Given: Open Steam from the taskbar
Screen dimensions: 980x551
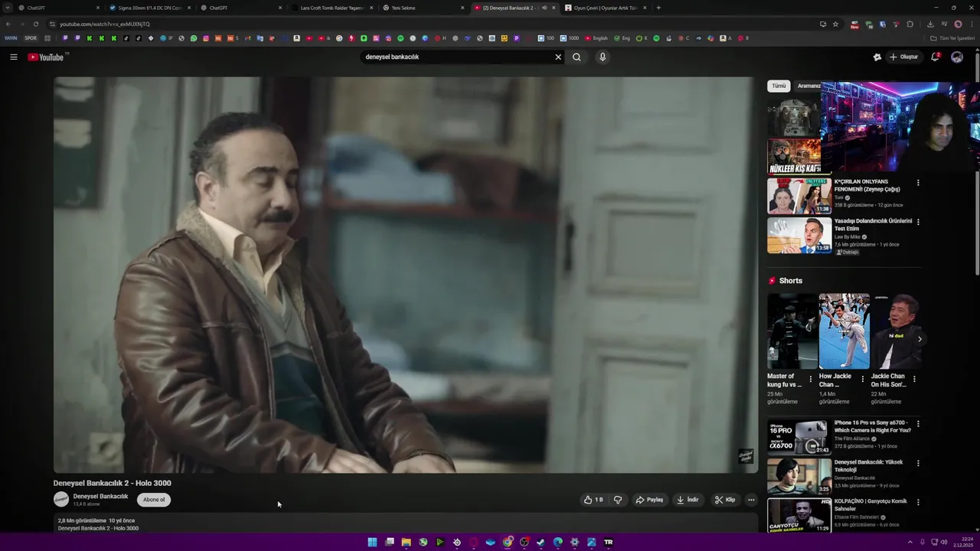Looking at the screenshot, I should (x=541, y=542).
